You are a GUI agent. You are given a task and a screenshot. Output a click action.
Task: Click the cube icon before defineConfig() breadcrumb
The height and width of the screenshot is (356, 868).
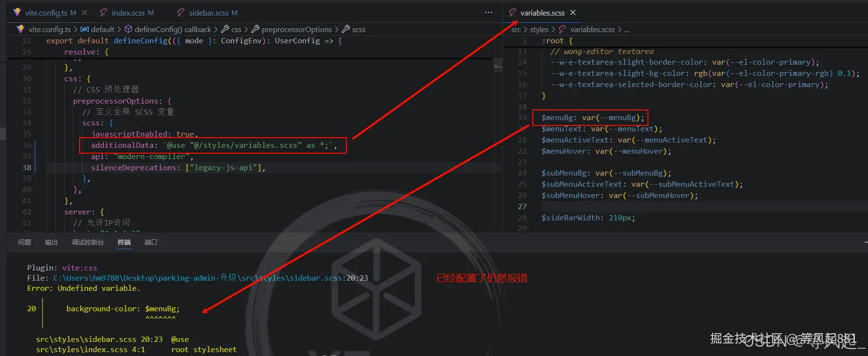[128, 30]
